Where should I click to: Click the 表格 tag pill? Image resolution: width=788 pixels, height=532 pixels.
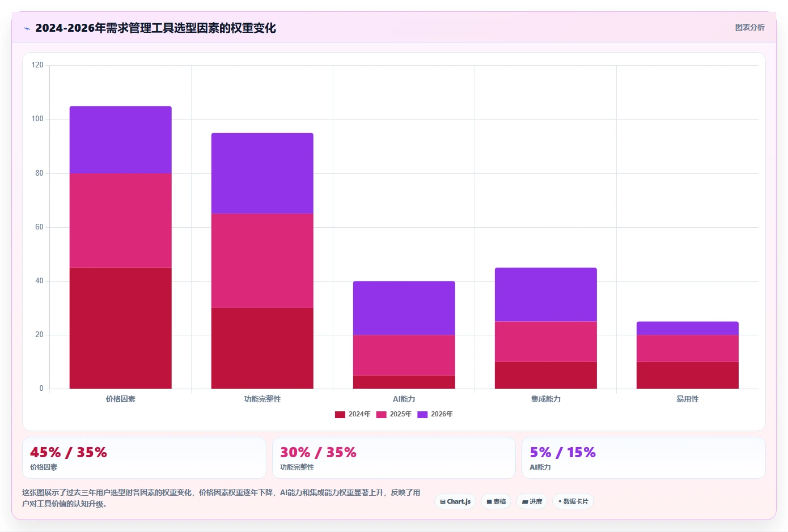[496, 501]
